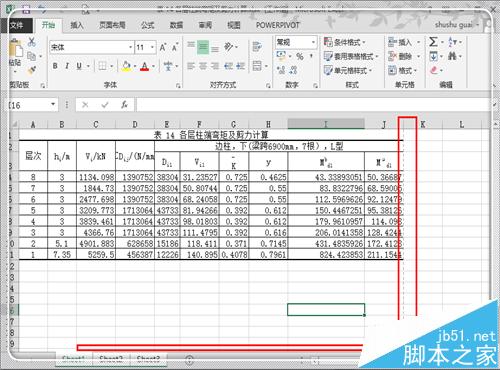The height and width of the screenshot is (370, 500).
Task: Click the formula enter checkmark icon
Action: point(105,105)
